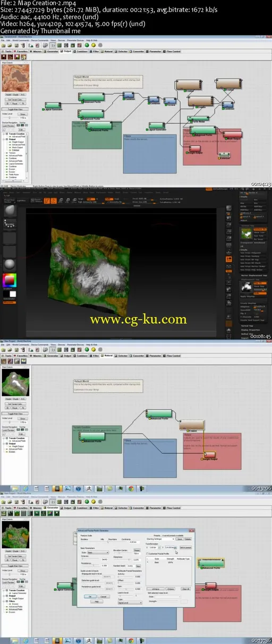The height and width of the screenshot is (644, 272).
Task: Click the Elevation Center value field
Action: [x=136, y=553]
